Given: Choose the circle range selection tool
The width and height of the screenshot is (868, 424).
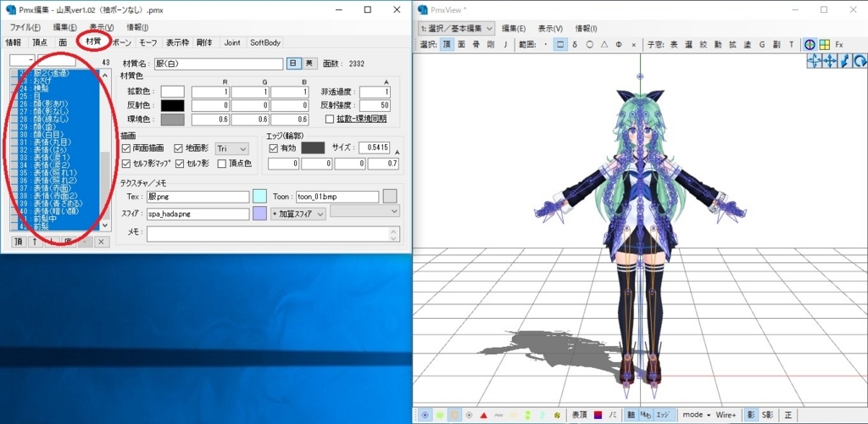Looking at the screenshot, I should [x=590, y=44].
